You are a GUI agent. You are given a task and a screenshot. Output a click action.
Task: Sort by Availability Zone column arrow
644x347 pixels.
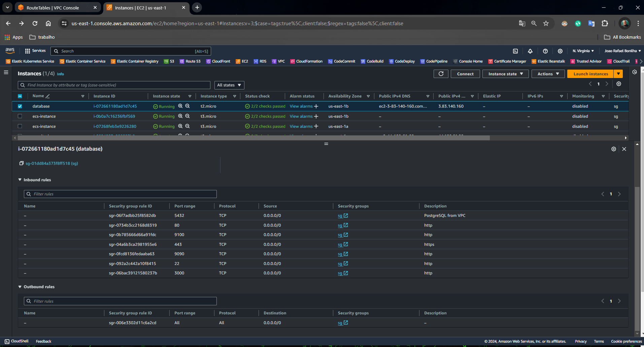click(368, 96)
